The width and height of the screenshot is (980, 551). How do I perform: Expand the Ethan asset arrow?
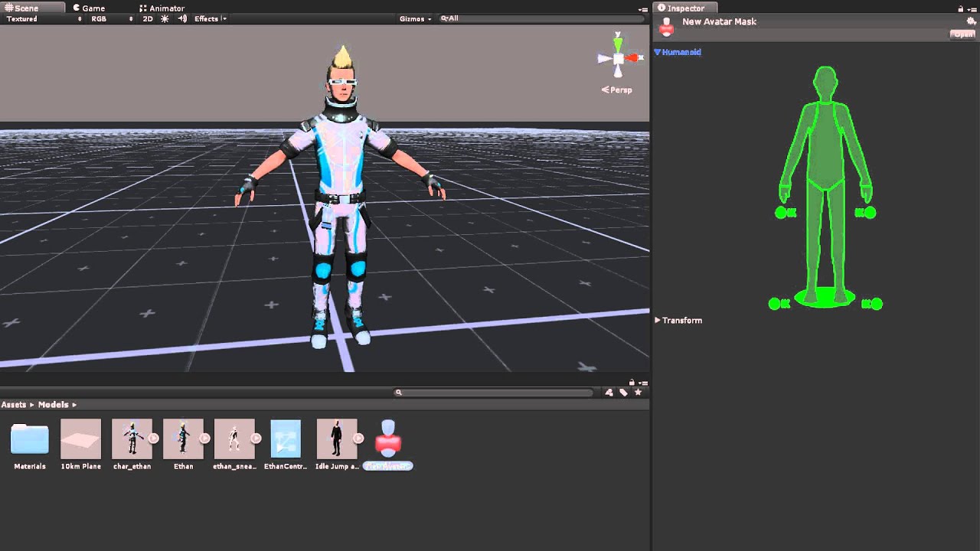[x=205, y=439]
